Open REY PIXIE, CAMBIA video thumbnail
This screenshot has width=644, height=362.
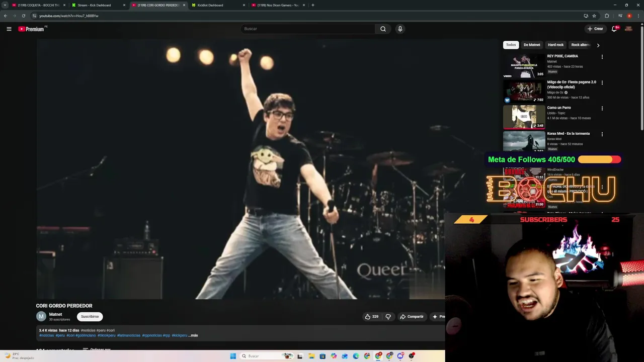pyautogui.click(x=524, y=65)
